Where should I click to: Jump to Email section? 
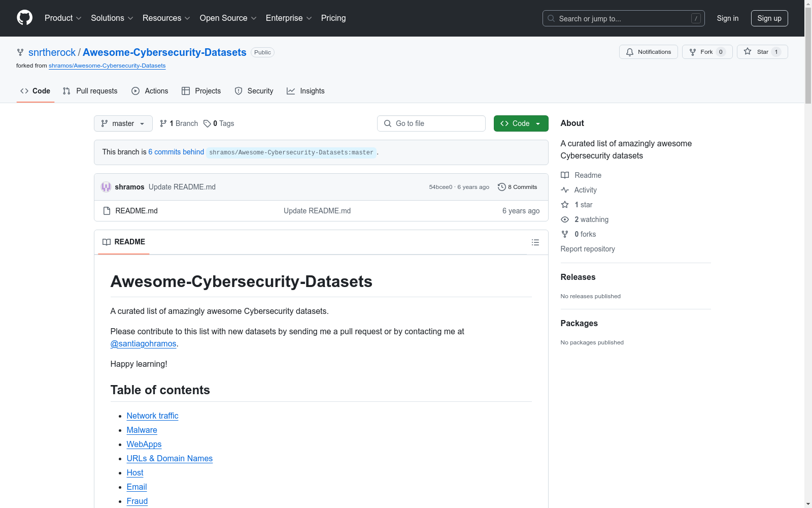point(137,487)
